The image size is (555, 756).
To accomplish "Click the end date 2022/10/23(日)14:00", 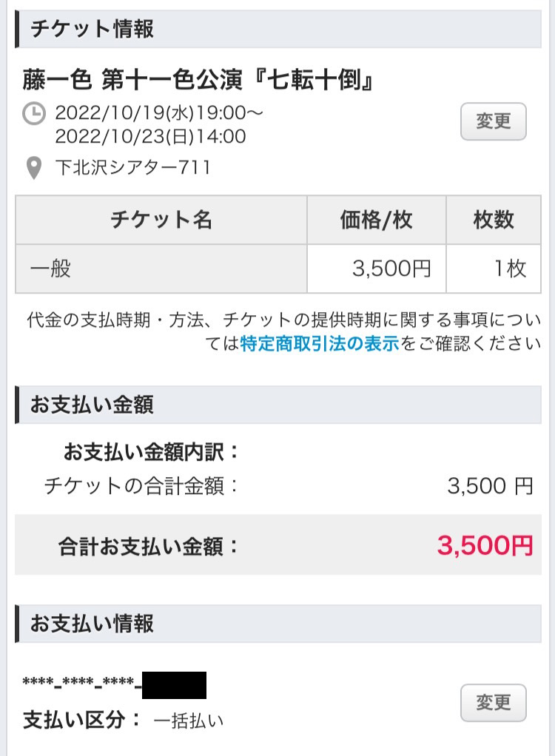I will (150, 137).
